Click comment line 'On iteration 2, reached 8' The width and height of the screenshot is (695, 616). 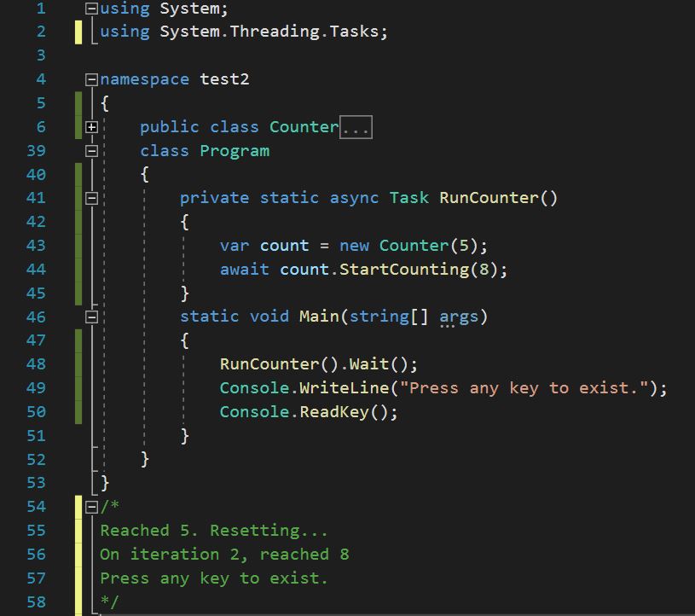[x=225, y=555]
